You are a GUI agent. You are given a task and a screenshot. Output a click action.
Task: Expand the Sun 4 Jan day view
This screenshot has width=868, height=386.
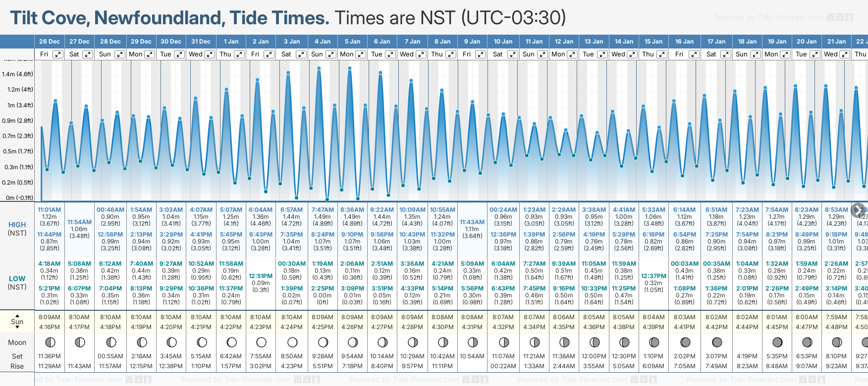tap(330, 54)
